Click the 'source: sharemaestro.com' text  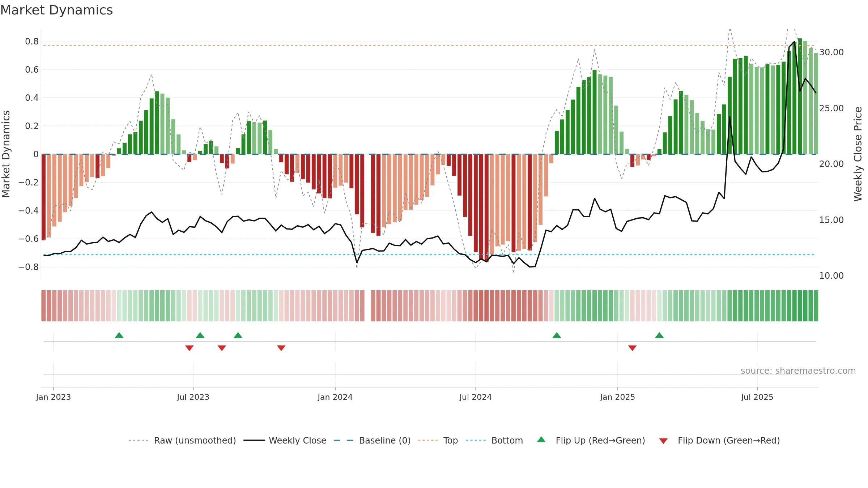pos(798,371)
